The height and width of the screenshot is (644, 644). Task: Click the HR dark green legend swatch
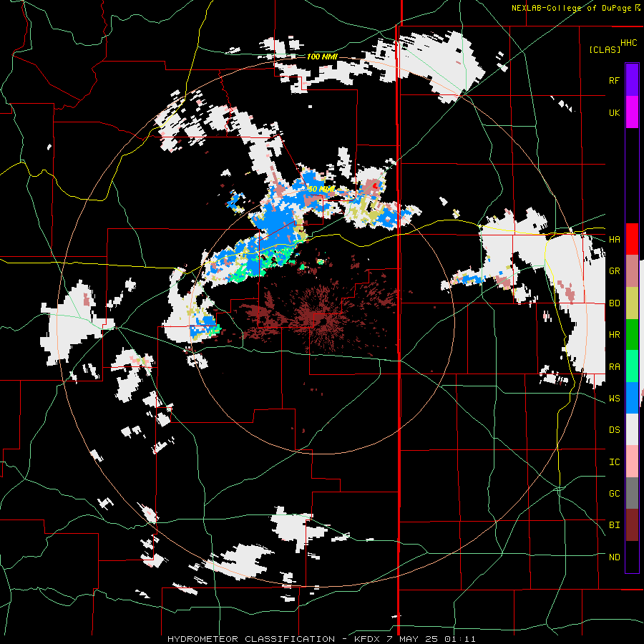[632, 335]
